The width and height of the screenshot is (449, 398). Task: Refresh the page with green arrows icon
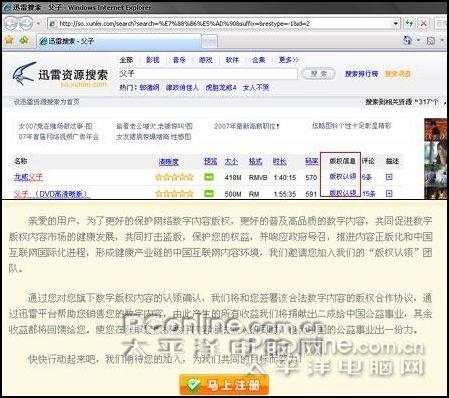click(409, 24)
